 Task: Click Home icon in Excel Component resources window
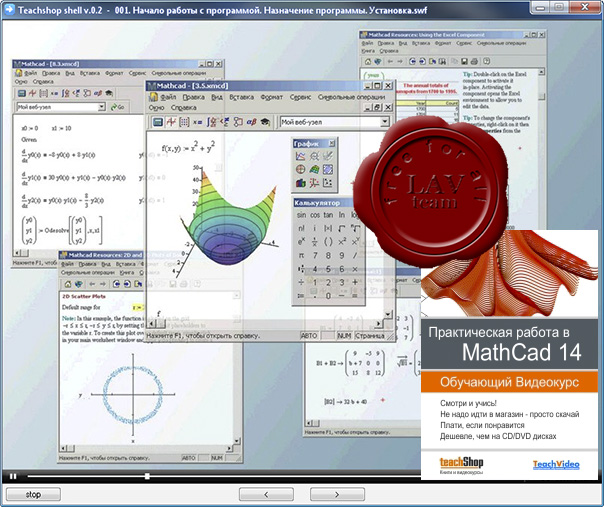pyautogui.click(x=368, y=61)
